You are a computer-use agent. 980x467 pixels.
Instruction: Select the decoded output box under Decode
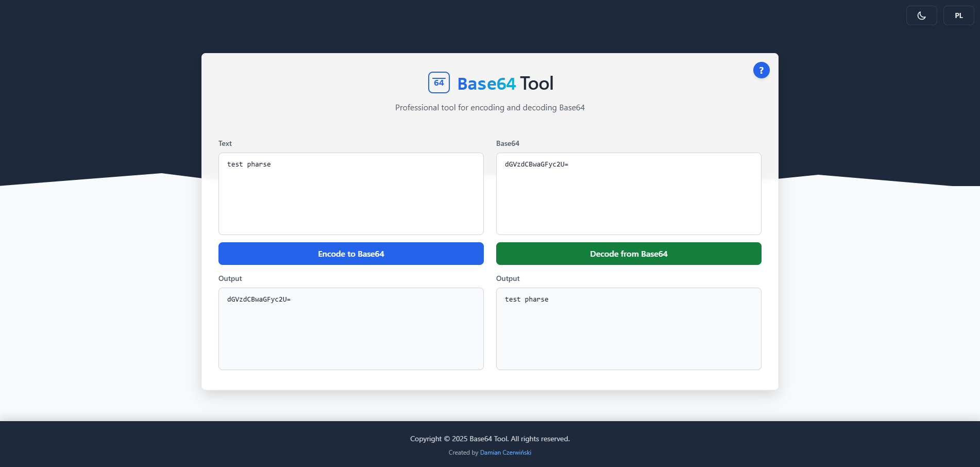(629, 329)
